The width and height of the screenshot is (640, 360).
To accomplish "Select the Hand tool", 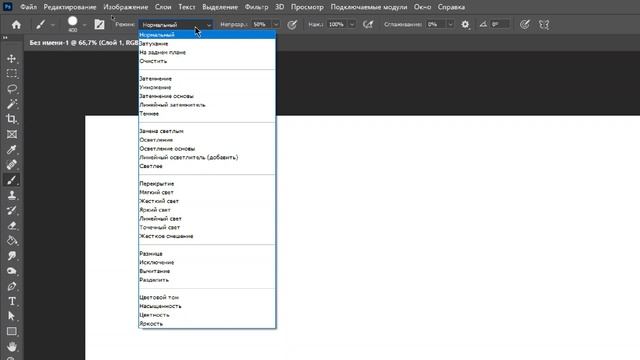I will pyautogui.click(x=11, y=347).
